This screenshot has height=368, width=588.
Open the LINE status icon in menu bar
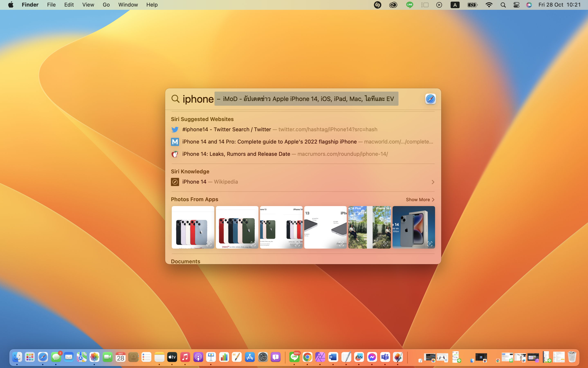pos(409,5)
